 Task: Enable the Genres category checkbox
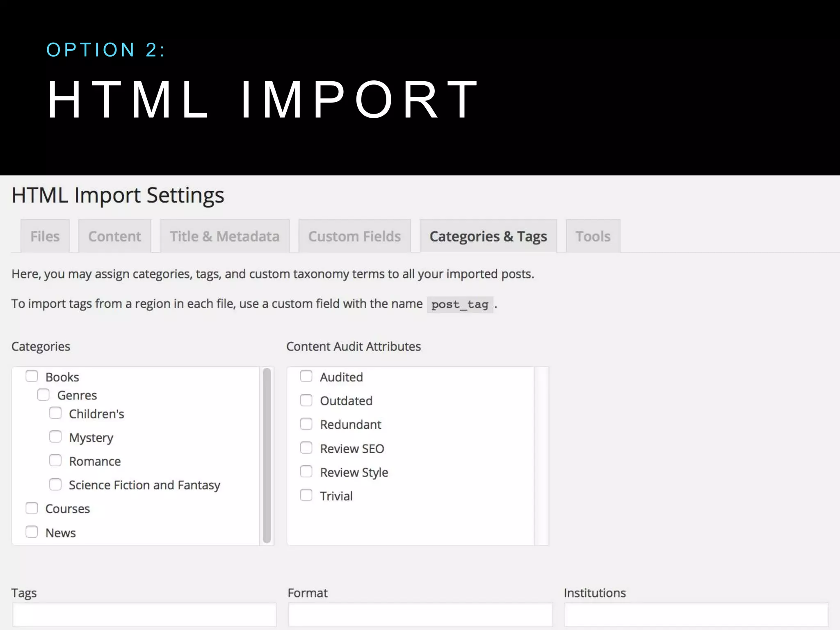pos(43,395)
